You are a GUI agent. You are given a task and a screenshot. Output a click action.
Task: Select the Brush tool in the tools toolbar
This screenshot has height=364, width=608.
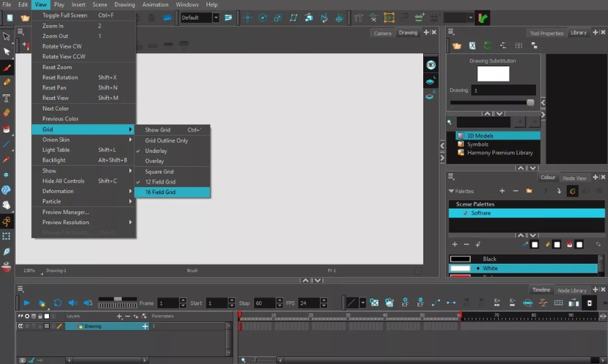point(7,68)
